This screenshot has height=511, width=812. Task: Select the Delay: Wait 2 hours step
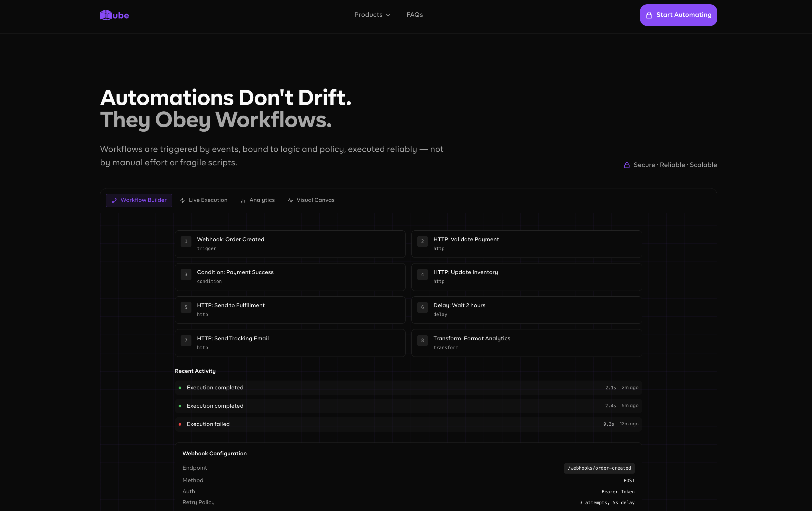526,310
